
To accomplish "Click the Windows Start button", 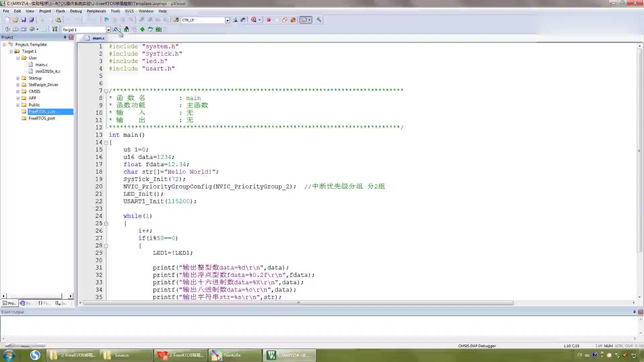I will coord(9,355).
